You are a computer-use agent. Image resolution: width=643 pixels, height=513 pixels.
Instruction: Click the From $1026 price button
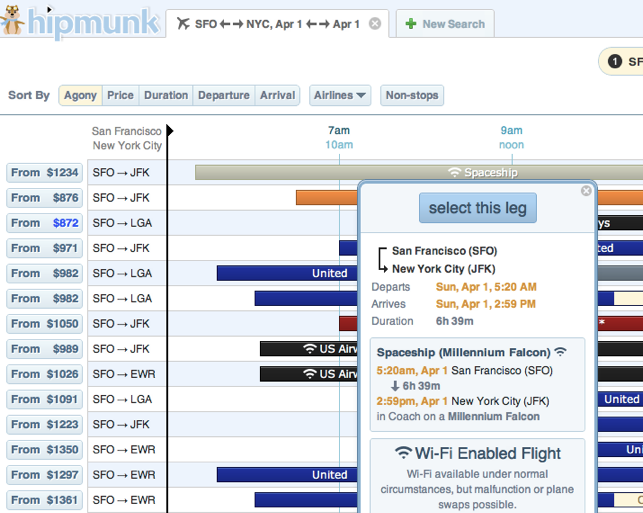[44, 374]
